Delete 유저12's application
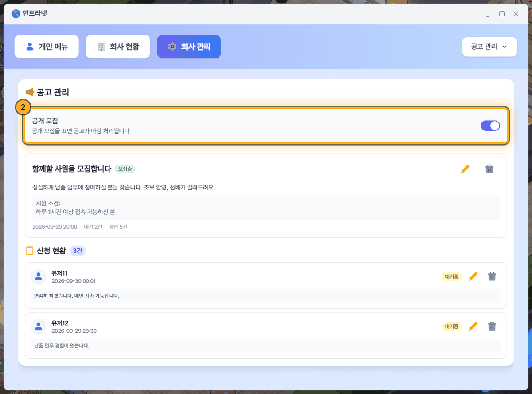532x394 pixels. (492, 327)
